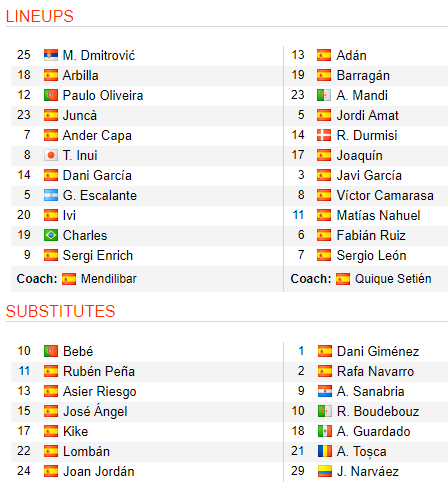Screen dimensions: 448x488
Task: Click the Serbian flag next to M. Dmitrović
Action: tap(51, 55)
